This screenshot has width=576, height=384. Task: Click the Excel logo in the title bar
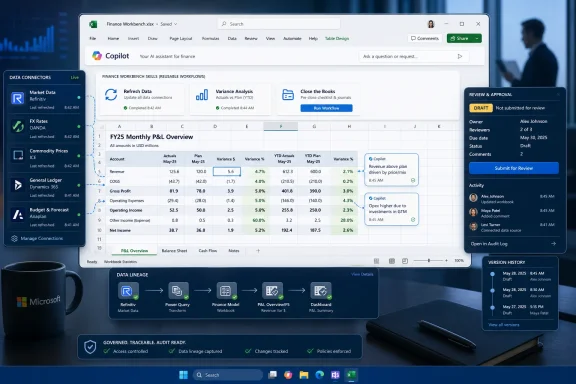tap(93, 24)
